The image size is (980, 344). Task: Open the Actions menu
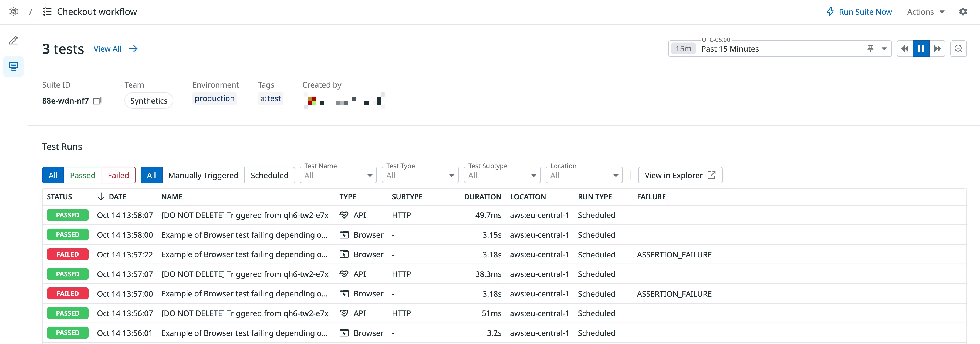point(925,11)
